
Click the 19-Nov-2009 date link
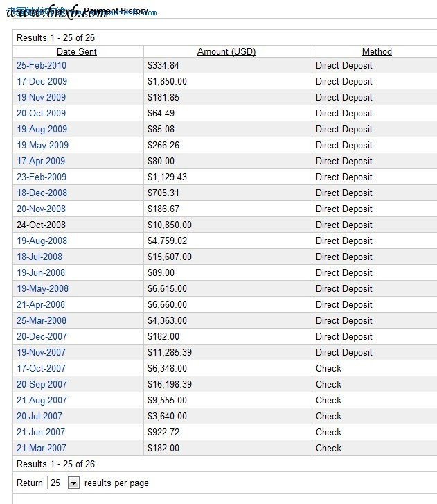(x=42, y=97)
